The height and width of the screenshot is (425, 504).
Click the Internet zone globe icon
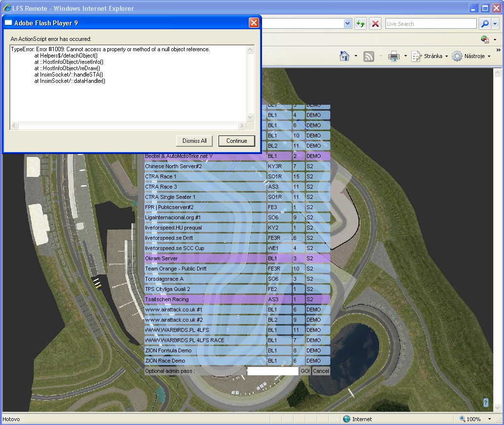[346, 419]
